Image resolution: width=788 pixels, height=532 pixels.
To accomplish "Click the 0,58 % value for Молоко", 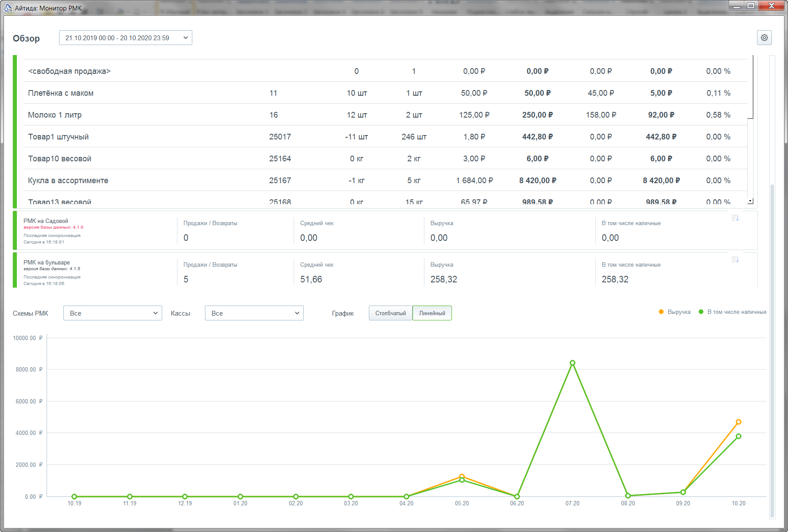I will tap(718, 115).
